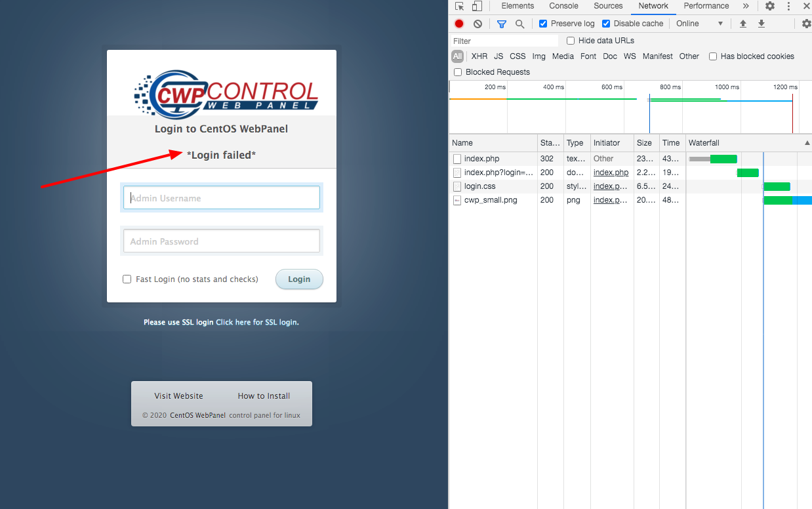Filter requests by XHR
812x509 pixels.
(479, 56)
